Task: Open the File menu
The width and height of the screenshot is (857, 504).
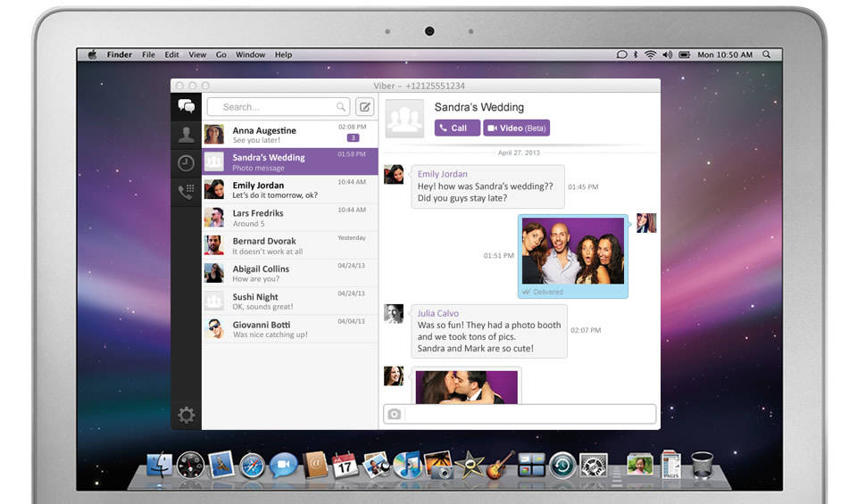Action: 148,54
